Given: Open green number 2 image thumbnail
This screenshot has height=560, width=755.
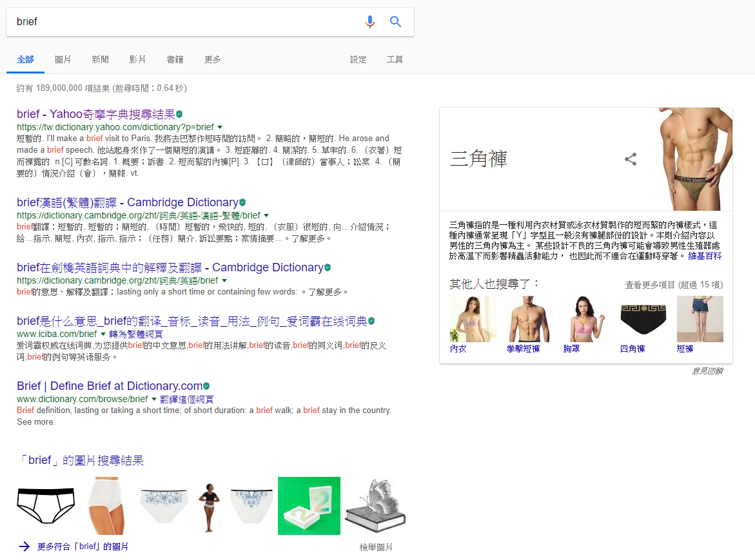Looking at the screenshot, I should click(x=309, y=506).
